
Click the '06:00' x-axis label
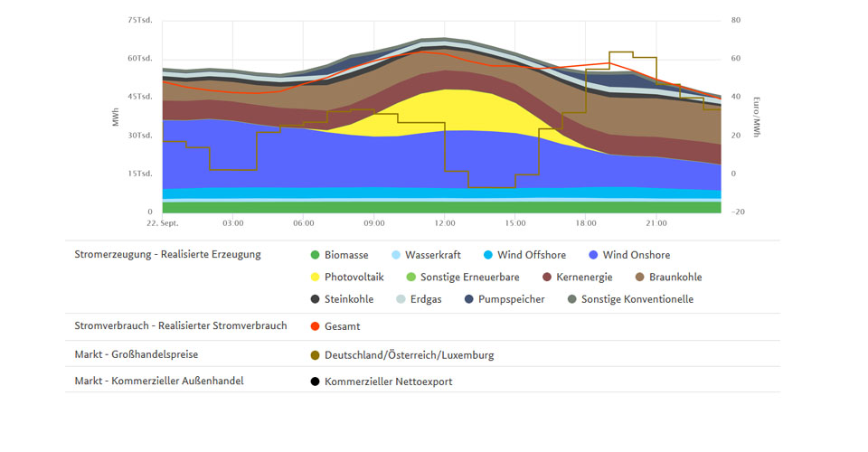[x=304, y=223]
